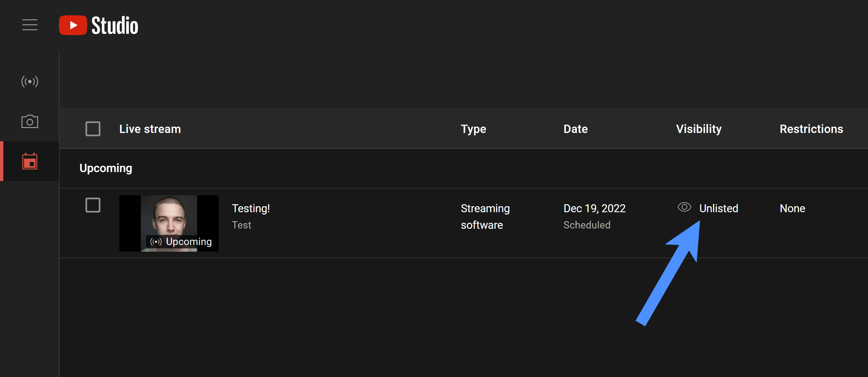Tick the checkbox for the Testing! stream
Image resolution: width=868 pixels, height=377 pixels.
(x=93, y=205)
